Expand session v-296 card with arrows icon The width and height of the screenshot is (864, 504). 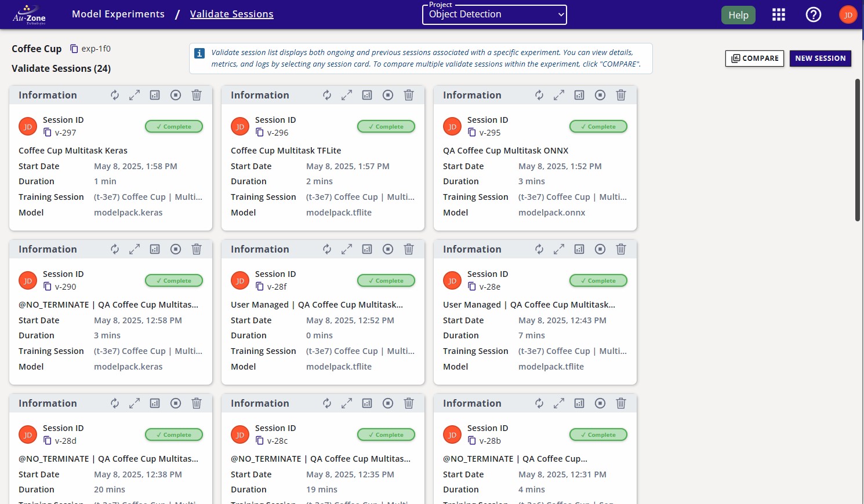pos(347,95)
